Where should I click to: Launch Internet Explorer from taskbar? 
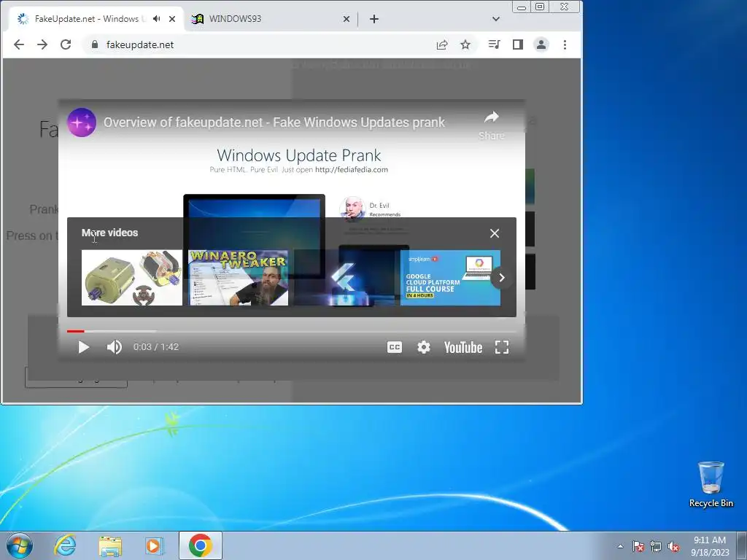[x=65, y=545]
